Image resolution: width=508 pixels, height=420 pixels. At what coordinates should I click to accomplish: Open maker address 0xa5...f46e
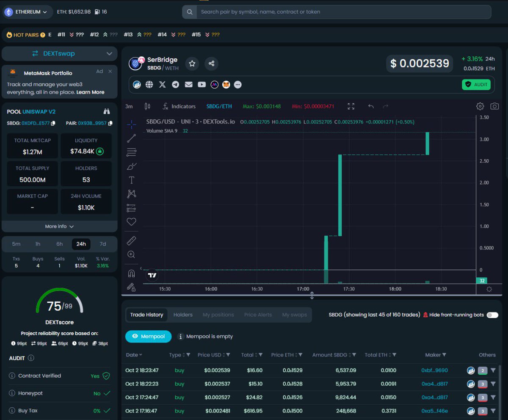coord(434,411)
